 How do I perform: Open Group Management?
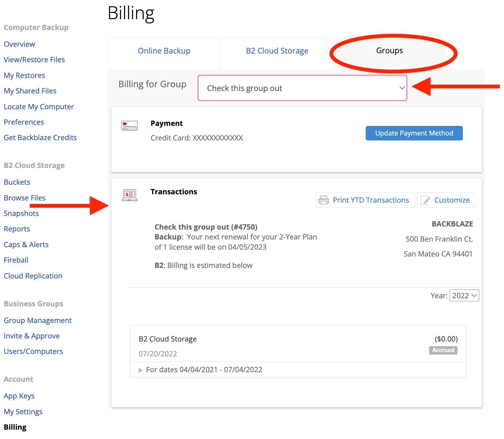tap(38, 321)
